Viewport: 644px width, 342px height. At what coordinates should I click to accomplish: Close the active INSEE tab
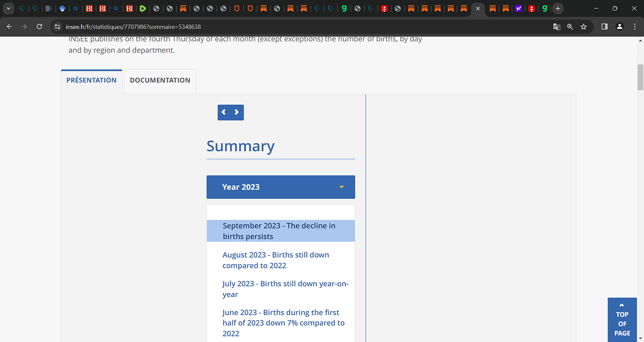478,8
